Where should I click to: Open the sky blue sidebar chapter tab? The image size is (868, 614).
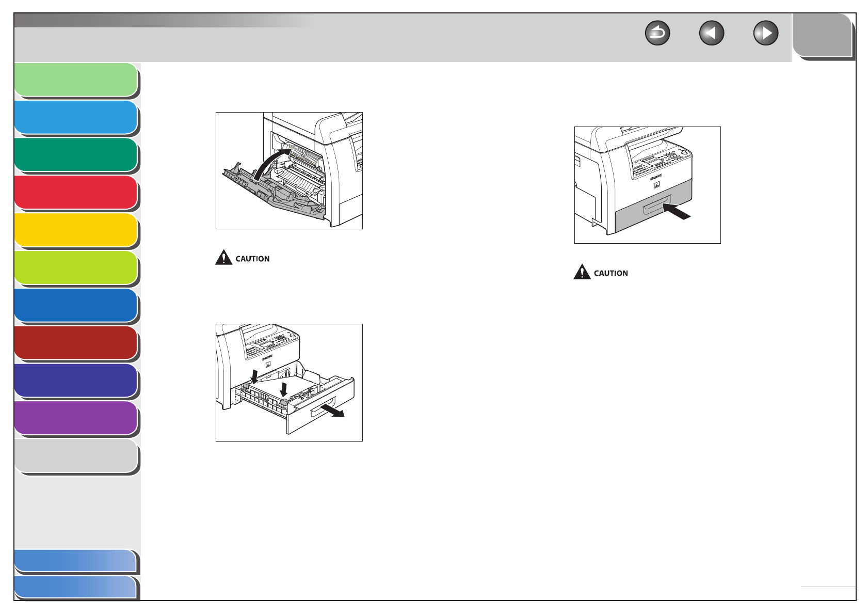[76, 118]
